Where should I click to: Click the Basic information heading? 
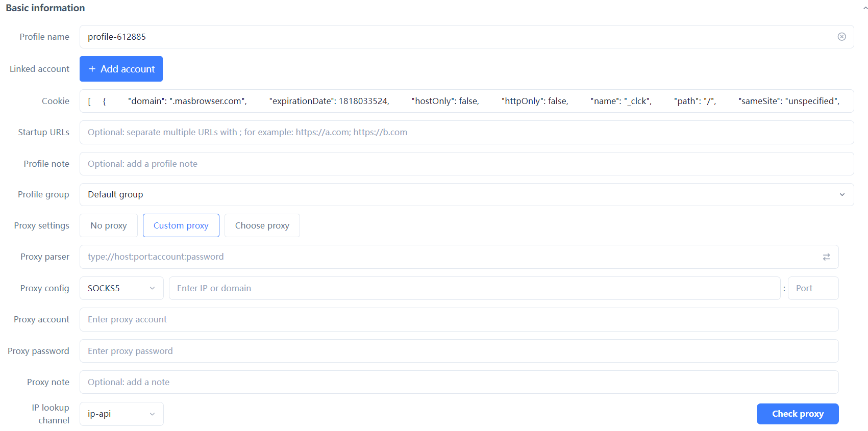45,8
